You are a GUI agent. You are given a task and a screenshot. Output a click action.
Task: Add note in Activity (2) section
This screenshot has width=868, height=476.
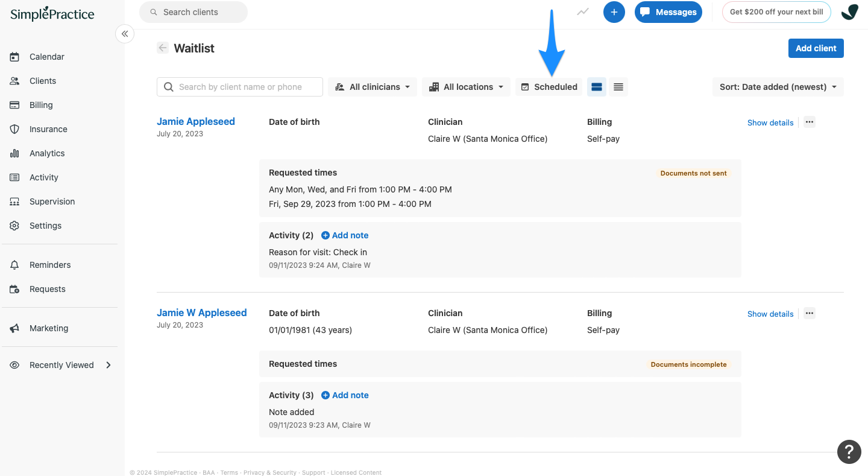tap(345, 235)
